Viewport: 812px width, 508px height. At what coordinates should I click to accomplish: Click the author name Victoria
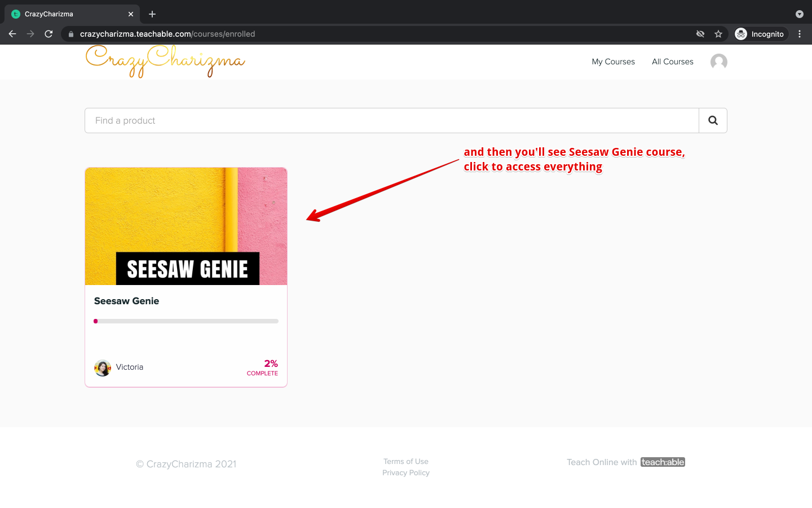[x=130, y=367]
